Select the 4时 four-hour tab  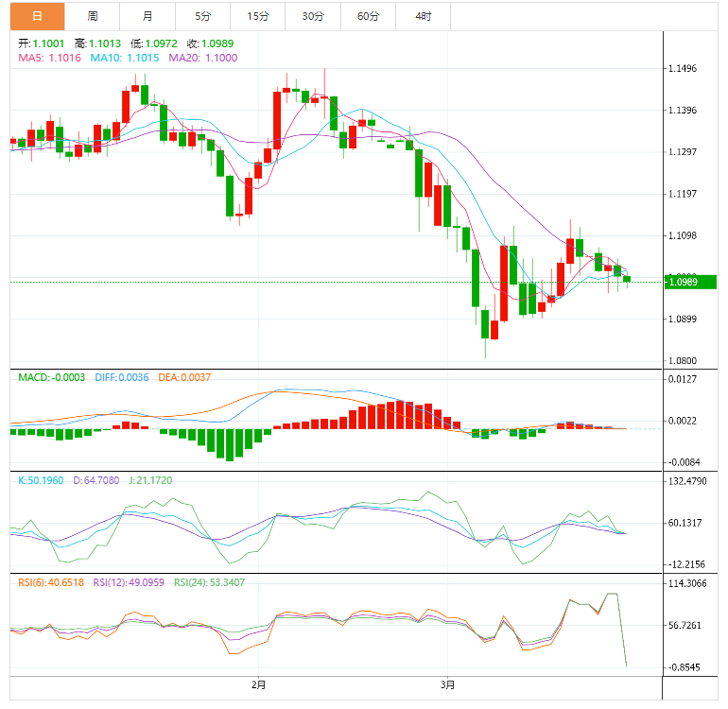pos(424,16)
